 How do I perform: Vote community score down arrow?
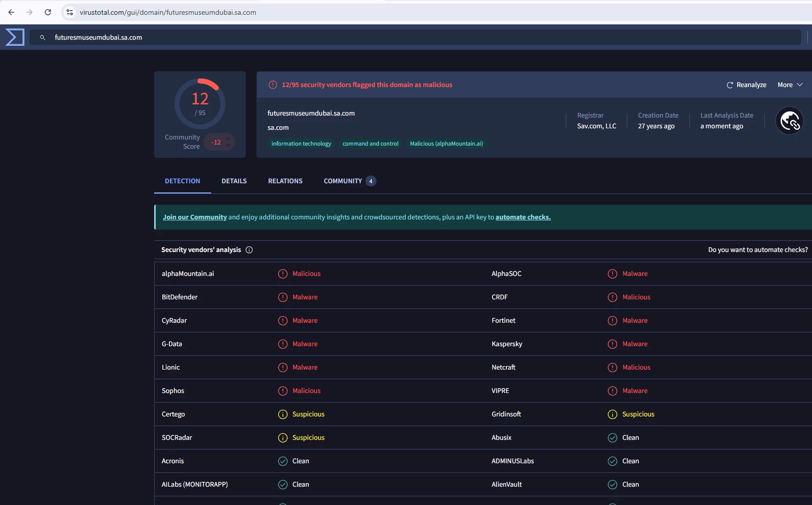228,146
